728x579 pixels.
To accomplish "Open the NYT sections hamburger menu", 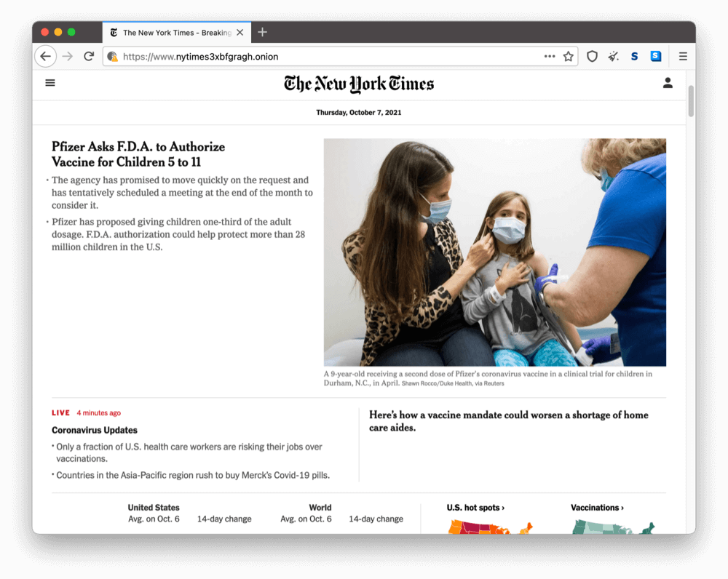I will pyautogui.click(x=50, y=83).
